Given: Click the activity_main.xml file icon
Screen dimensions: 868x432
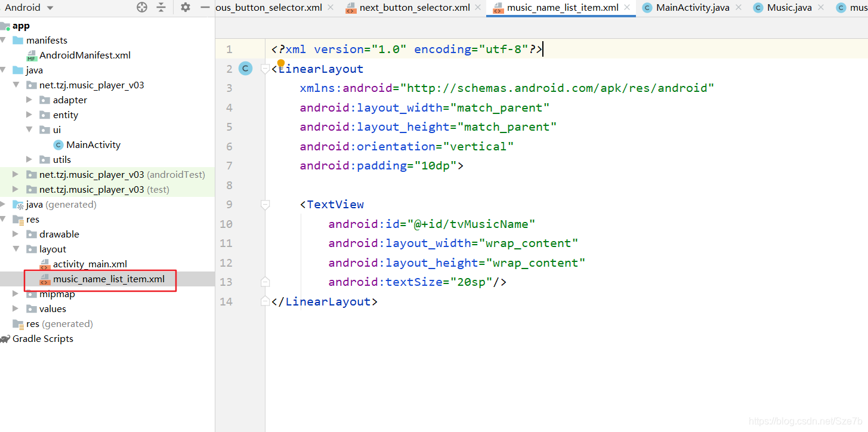Looking at the screenshot, I should point(45,264).
